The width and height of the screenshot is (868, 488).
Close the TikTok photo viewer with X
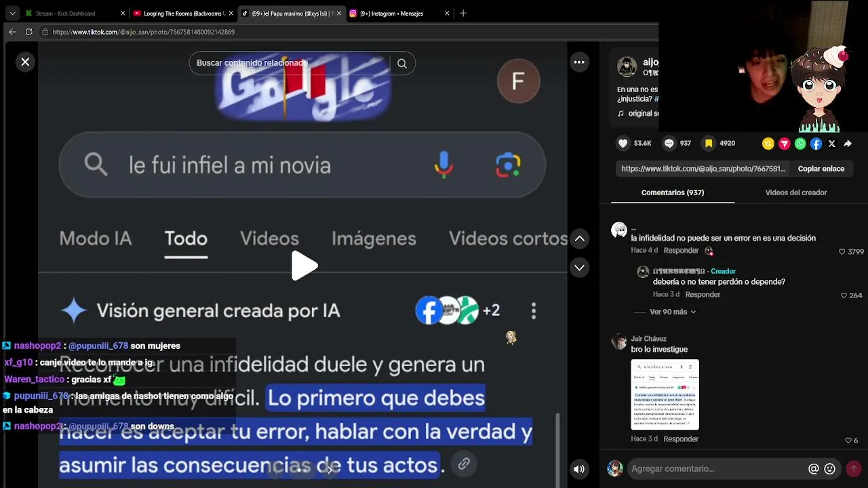pos(25,62)
